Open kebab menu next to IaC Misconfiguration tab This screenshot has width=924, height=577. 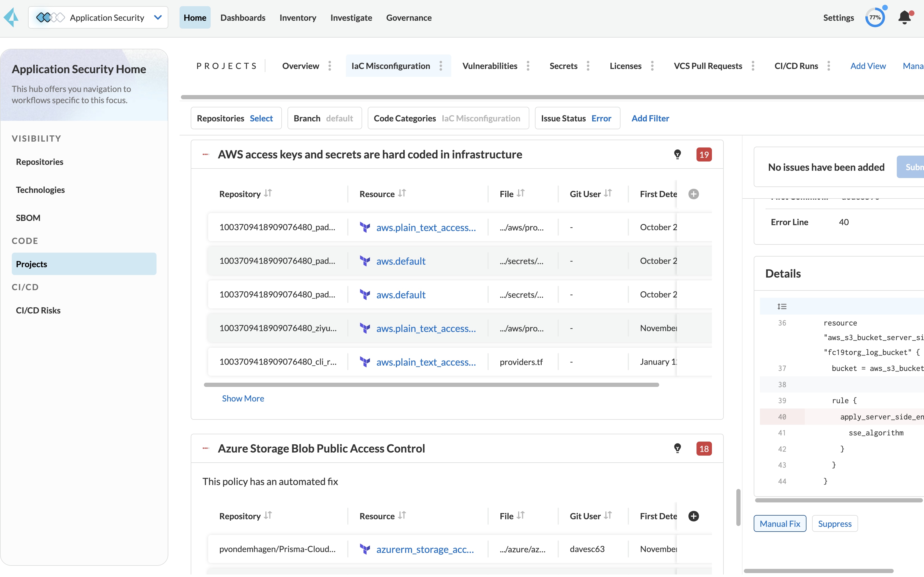[441, 66]
